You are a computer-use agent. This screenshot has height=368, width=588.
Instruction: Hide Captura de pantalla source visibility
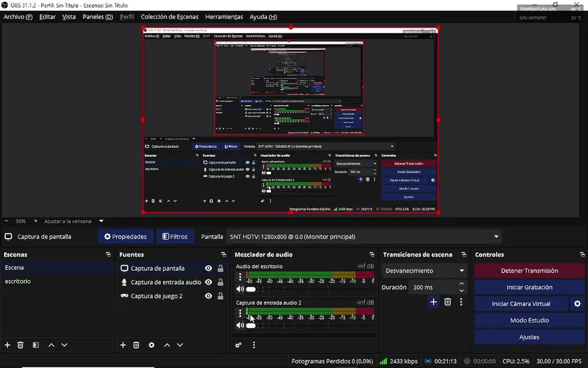[x=208, y=268]
